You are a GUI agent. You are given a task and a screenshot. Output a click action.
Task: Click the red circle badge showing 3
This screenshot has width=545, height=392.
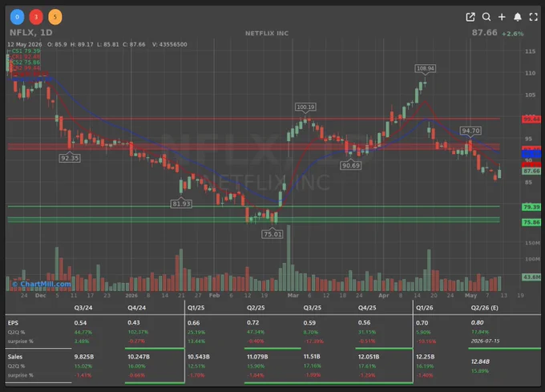[x=36, y=17]
